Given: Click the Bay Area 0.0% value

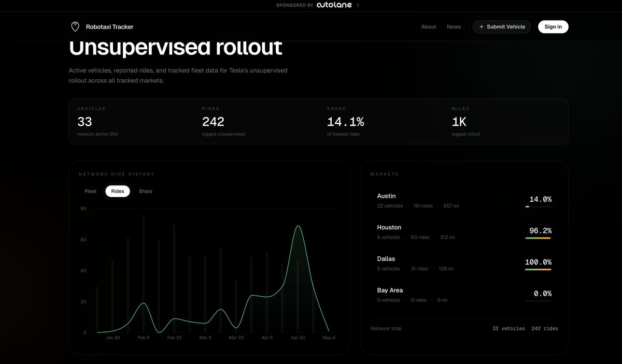Looking at the screenshot, I should coord(543,294).
